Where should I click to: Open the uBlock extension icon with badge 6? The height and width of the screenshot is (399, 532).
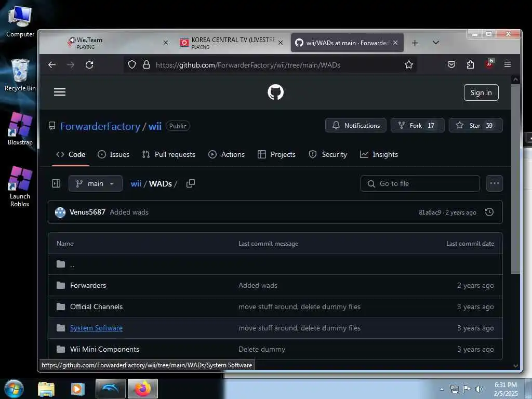point(489,63)
